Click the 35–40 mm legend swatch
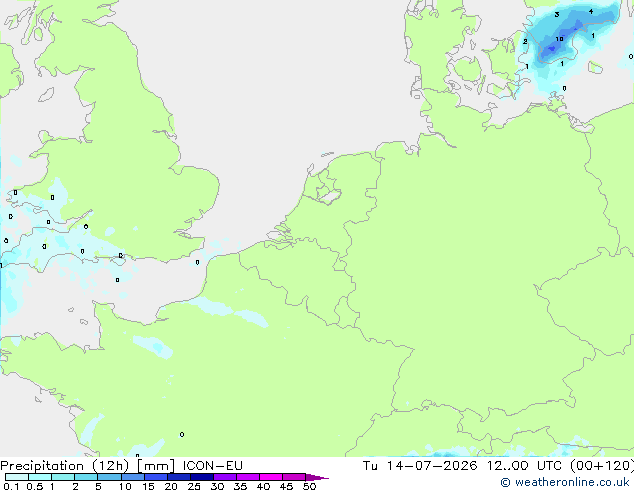 pos(248,477)
